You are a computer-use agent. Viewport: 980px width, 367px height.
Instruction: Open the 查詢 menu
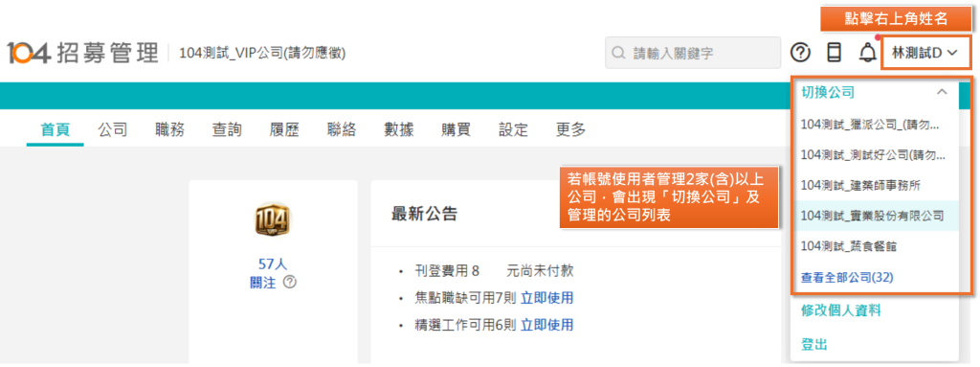coord(227,129)
